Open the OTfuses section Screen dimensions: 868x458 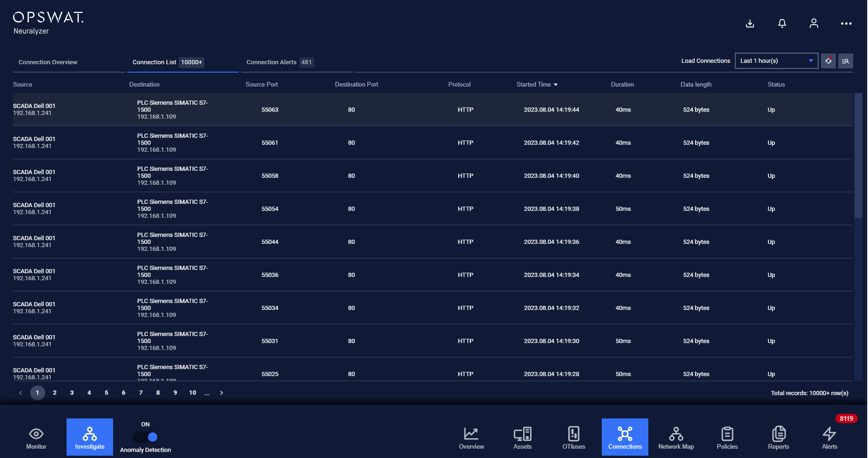coord(574,437)
